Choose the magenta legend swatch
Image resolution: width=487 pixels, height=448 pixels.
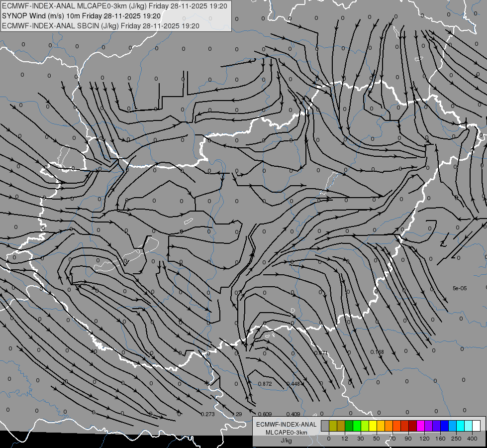420,426
